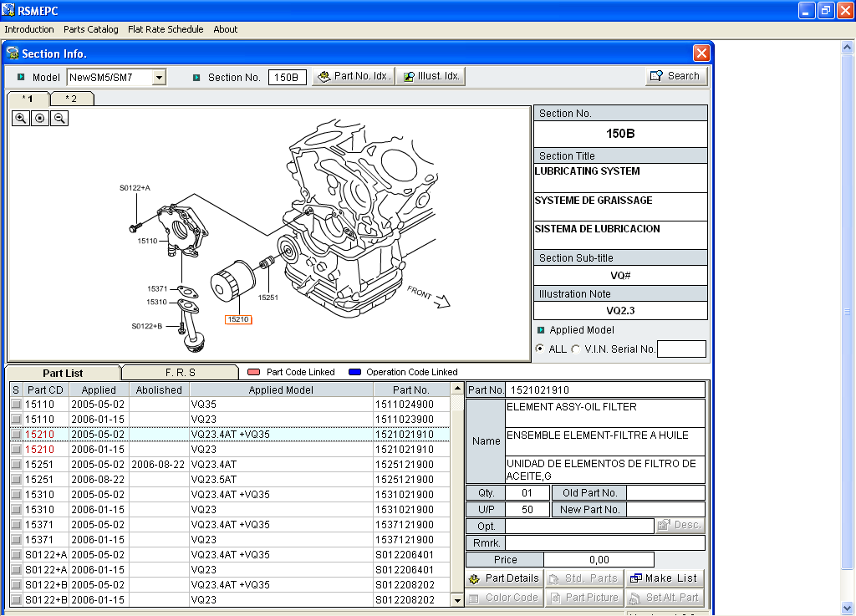Reset illustration zoom to fit

40,118
